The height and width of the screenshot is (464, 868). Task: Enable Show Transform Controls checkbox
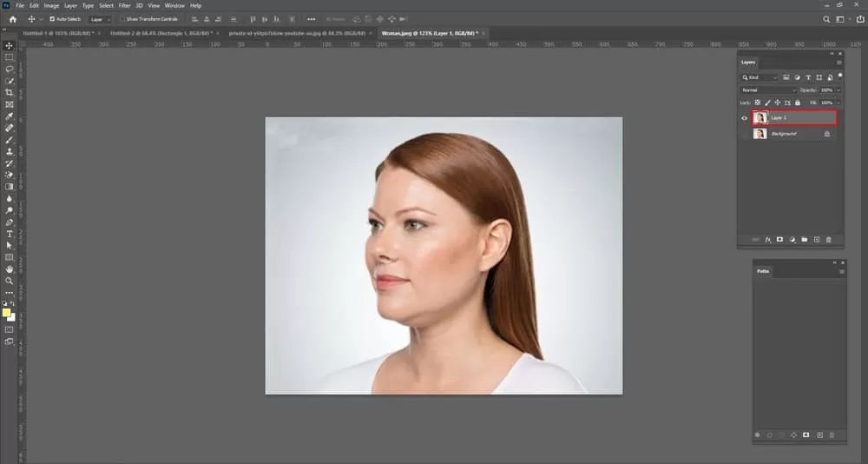click(x=122, y=19)
